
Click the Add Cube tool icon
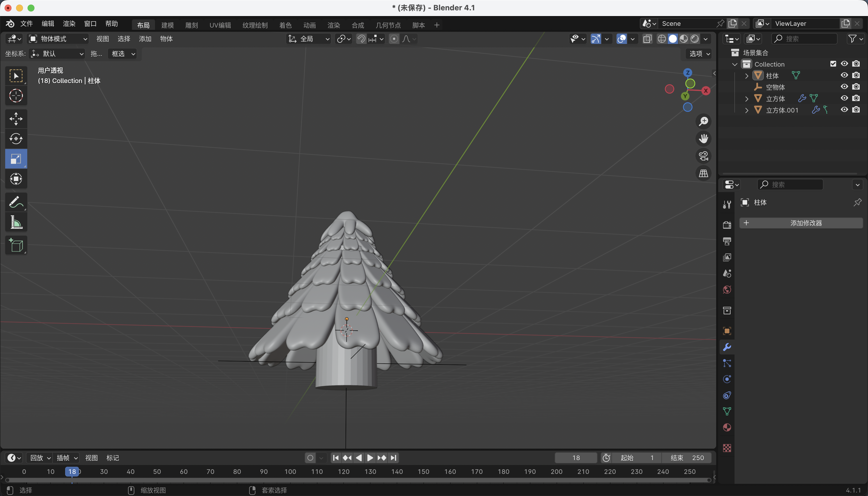point(16,245)
